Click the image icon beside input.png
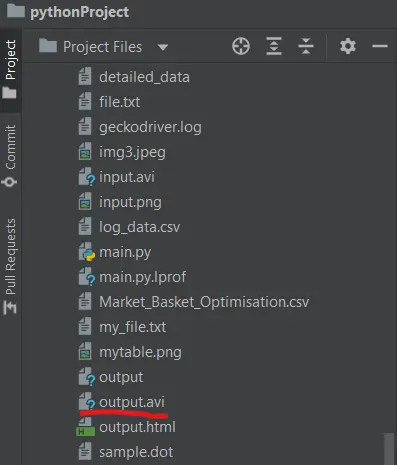The image size is (397, 465). (85, 201)
